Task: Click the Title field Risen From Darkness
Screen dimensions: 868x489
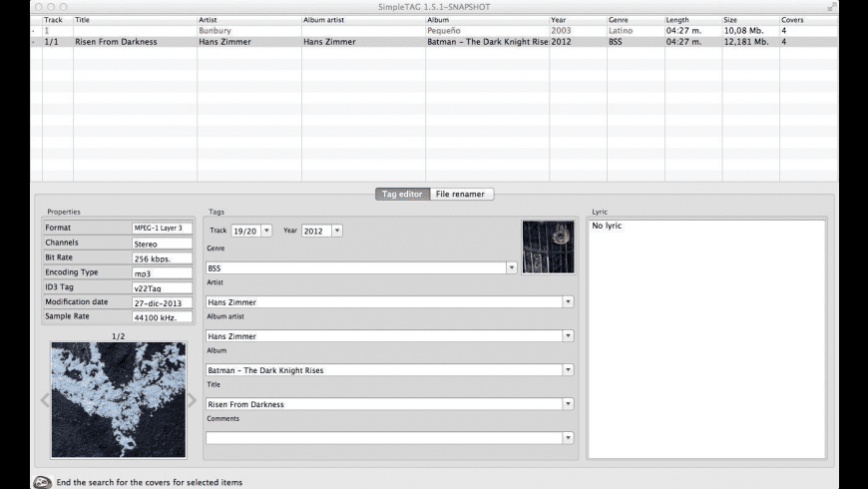Action: pyautogui.click(x=384, y=404)
